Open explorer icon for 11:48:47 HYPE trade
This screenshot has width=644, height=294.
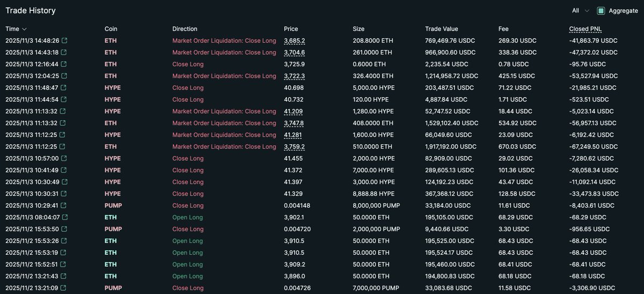coord(64,88)
